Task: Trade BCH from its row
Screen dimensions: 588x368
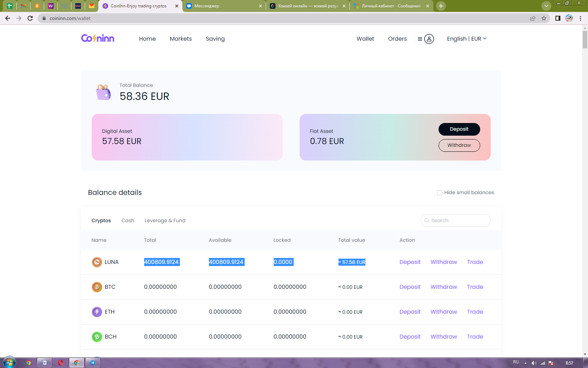Action: coord(475,337)
